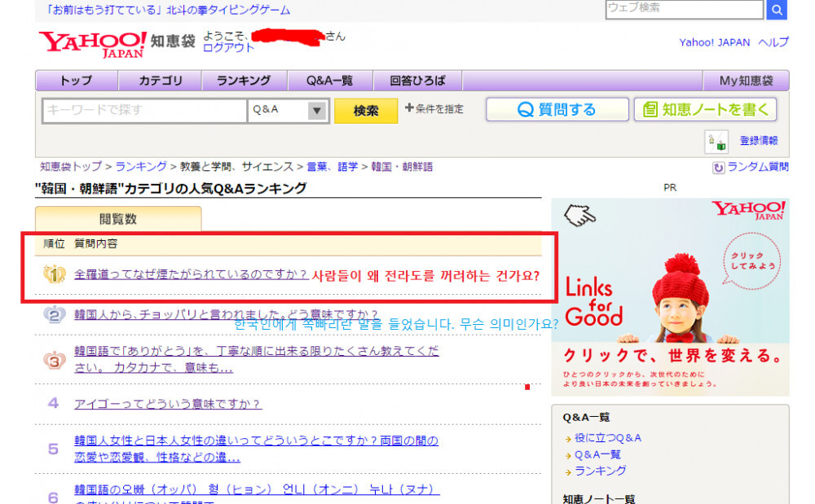Switch to the ランキング tab

[x=244, y=81]
